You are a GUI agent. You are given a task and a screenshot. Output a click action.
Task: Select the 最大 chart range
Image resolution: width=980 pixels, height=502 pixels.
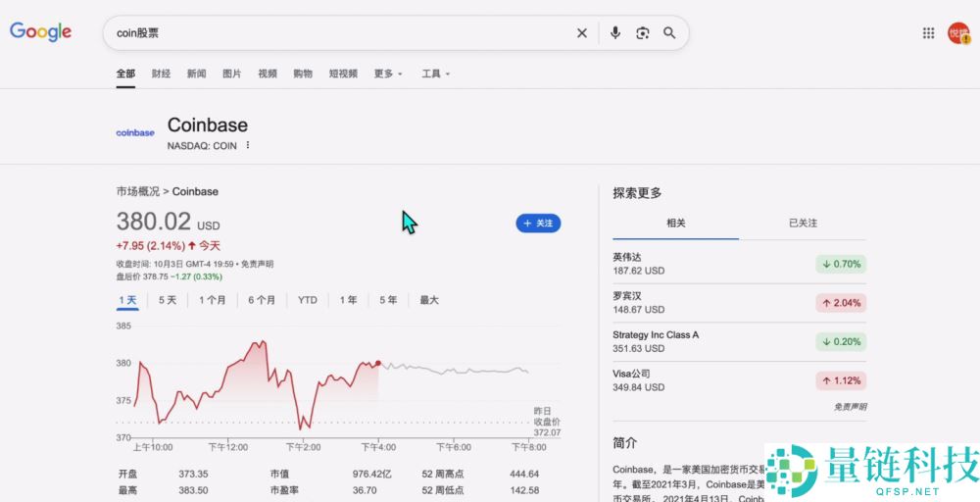click(x=429, y=300)
